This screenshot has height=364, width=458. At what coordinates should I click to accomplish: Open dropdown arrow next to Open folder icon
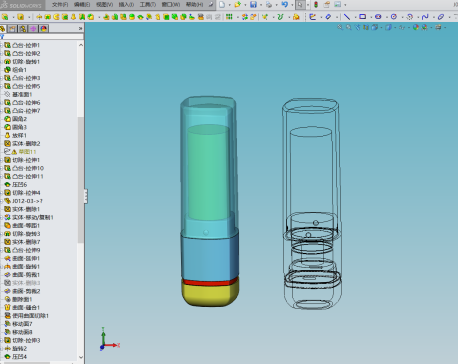245,5
